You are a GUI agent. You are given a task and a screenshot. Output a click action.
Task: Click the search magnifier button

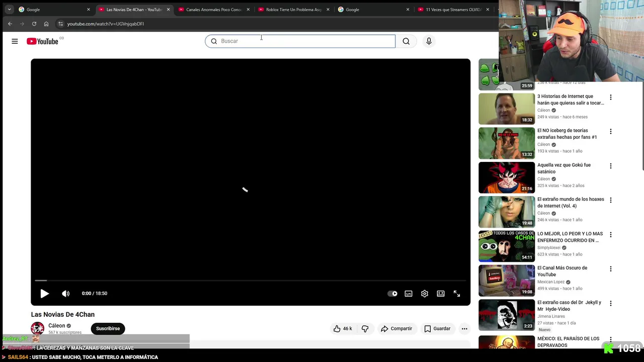click(x=406, y=41)
